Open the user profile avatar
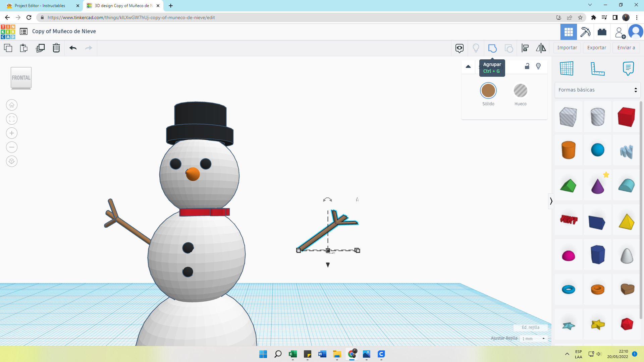The image size is (644, 362). click(x=636, y=32)
